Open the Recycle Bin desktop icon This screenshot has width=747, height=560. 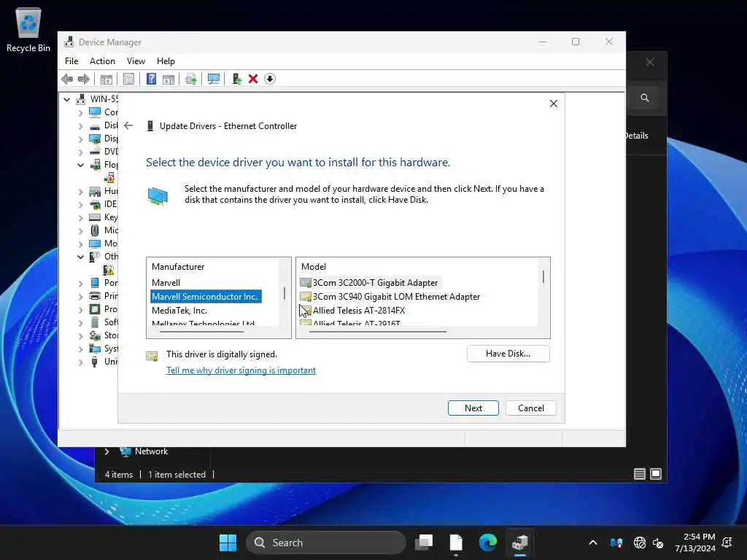28,30
